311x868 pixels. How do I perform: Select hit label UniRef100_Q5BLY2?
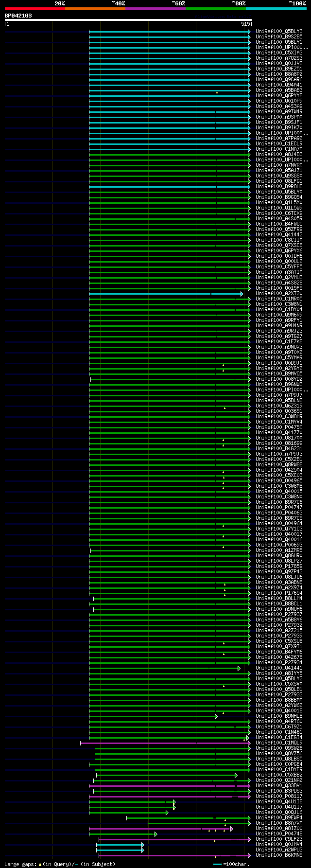279,679
